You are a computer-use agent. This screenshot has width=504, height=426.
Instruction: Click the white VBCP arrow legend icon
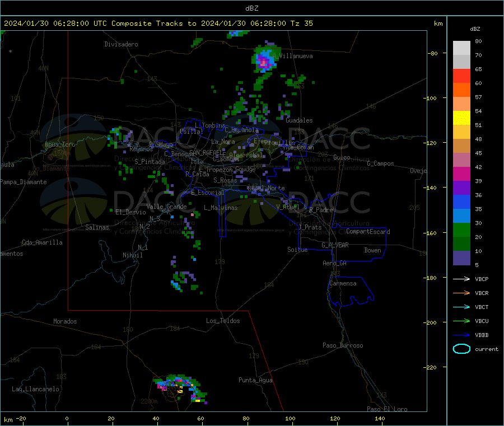[461, 279]
